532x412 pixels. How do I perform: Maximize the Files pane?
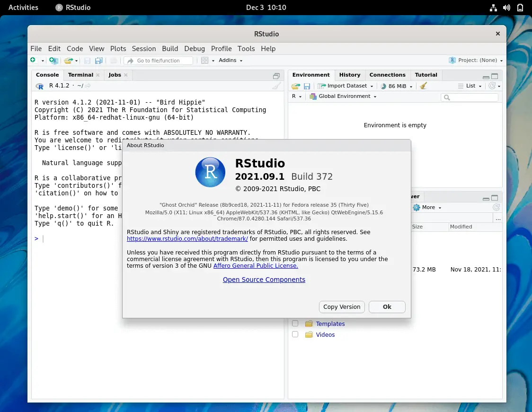[x=495, y=198]
